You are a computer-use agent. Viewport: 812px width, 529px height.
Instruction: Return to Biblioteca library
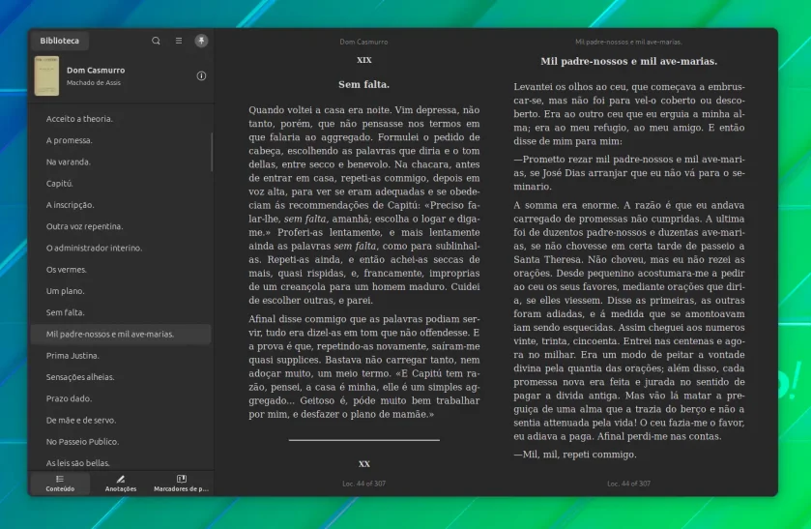tap(60, 41)
